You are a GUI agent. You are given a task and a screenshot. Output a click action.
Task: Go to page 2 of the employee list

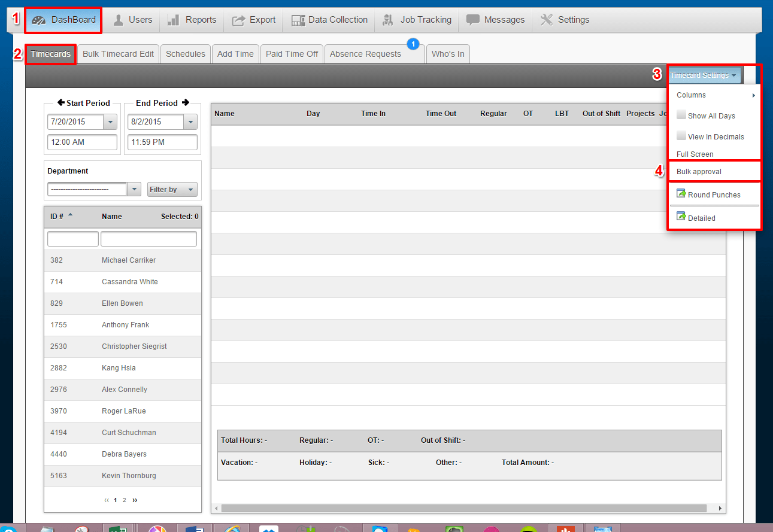[x=124, y=500]
